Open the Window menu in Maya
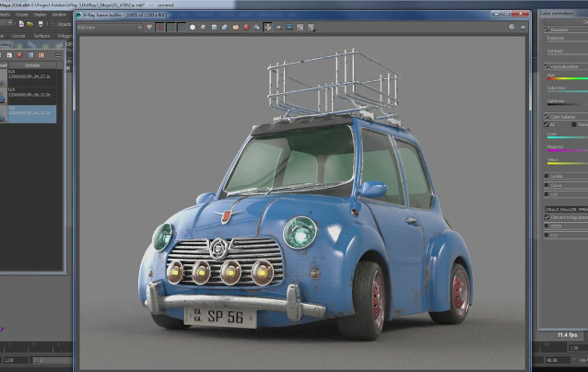This screenshot has width=588, height=372. 59,15
